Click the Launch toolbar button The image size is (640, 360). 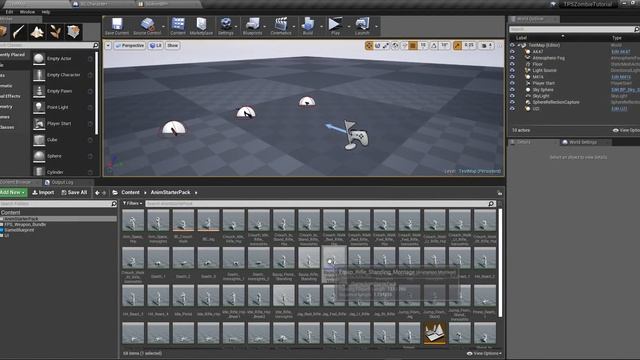[x=362, y=26]
